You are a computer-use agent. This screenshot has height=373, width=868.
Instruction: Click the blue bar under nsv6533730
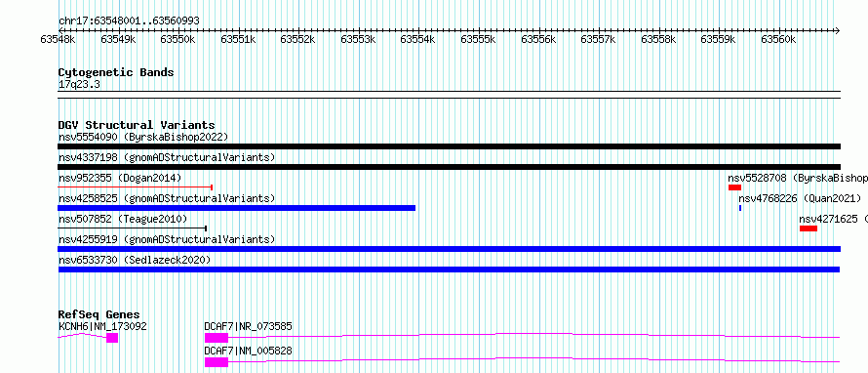click(x=449, y=269)
